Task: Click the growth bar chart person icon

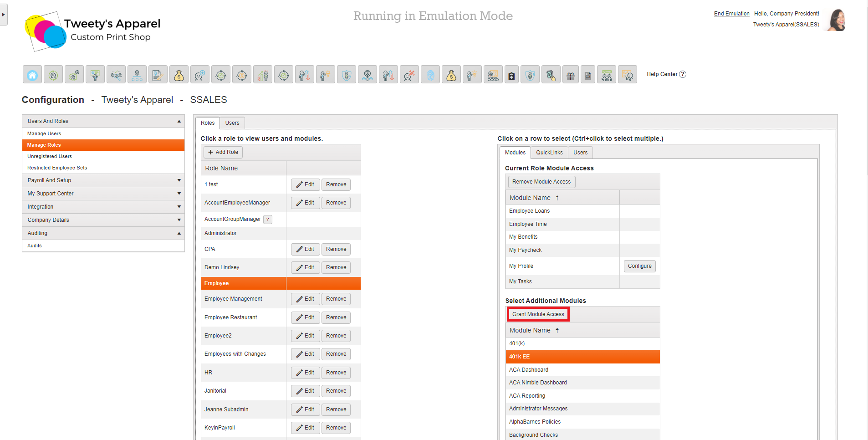Action: pyautogui.click(x=263, y=75)
